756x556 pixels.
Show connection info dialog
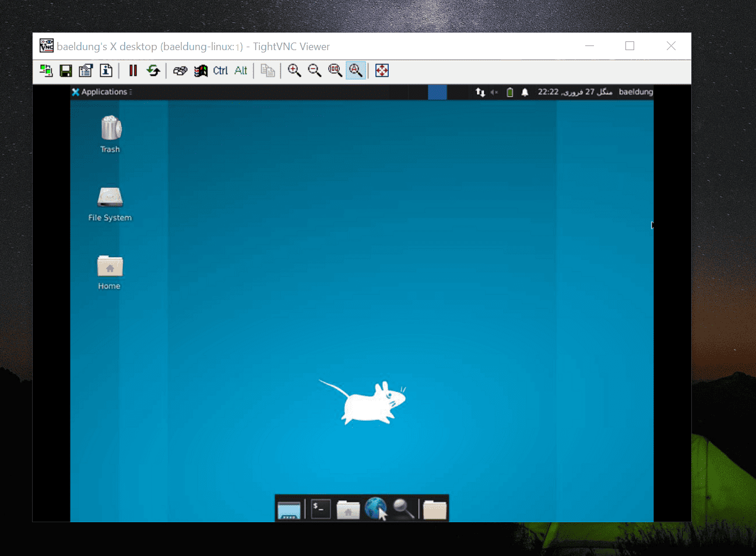point(106,71)
